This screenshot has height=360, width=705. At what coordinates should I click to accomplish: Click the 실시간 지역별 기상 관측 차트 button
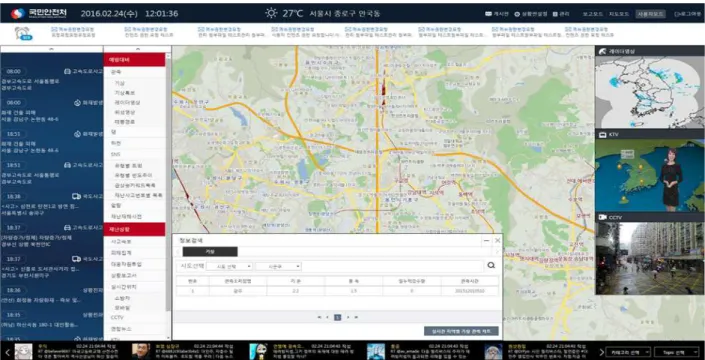[461, 331]
